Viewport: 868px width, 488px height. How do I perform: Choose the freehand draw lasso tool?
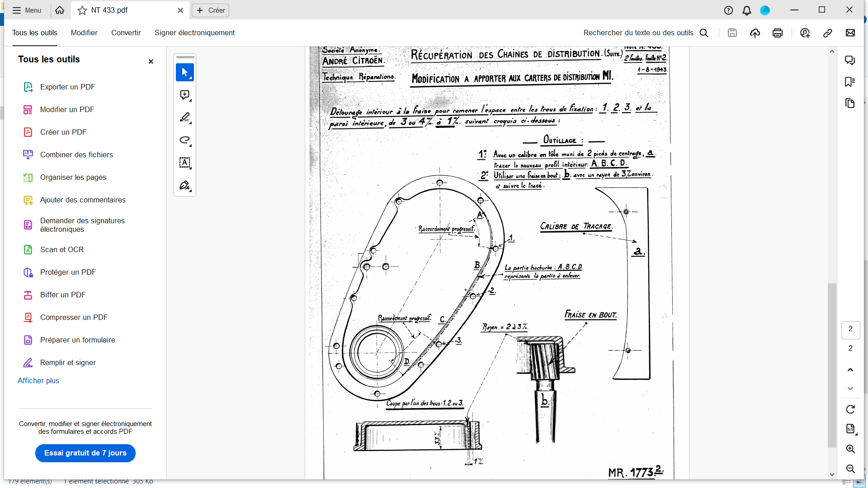184,140
